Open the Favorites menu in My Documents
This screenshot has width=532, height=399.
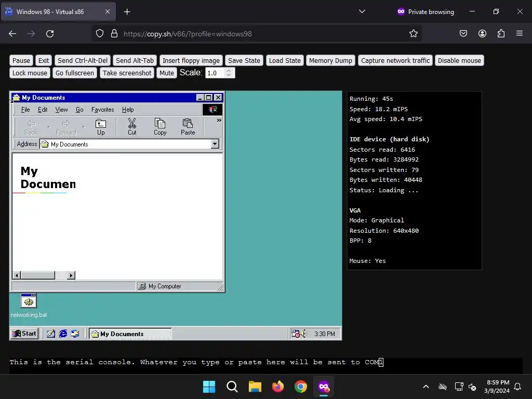pyautogui.click(x=102, y=110)
